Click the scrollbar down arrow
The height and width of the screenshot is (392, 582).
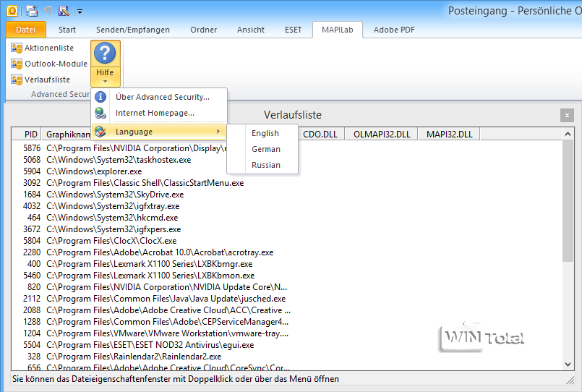tap(568, 365)
